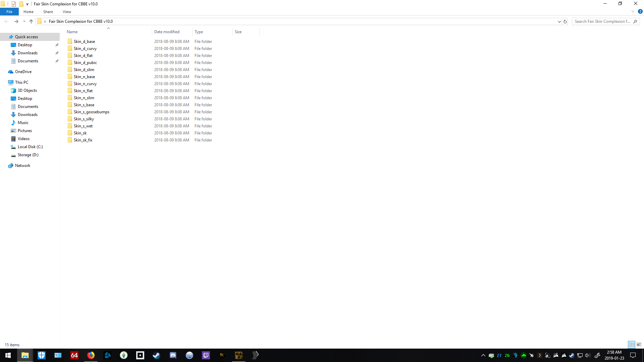Screen dimensions: 644x362
Task: Open Local Disk (C:)
Action: pyautogui.click(x=30, y=147)
